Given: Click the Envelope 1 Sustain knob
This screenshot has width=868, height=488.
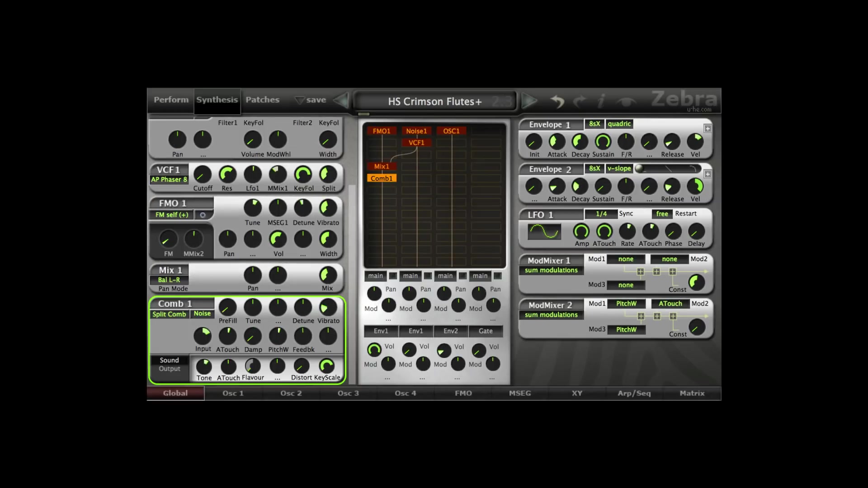Looking at the screenshot, I should tap(603, 142).
